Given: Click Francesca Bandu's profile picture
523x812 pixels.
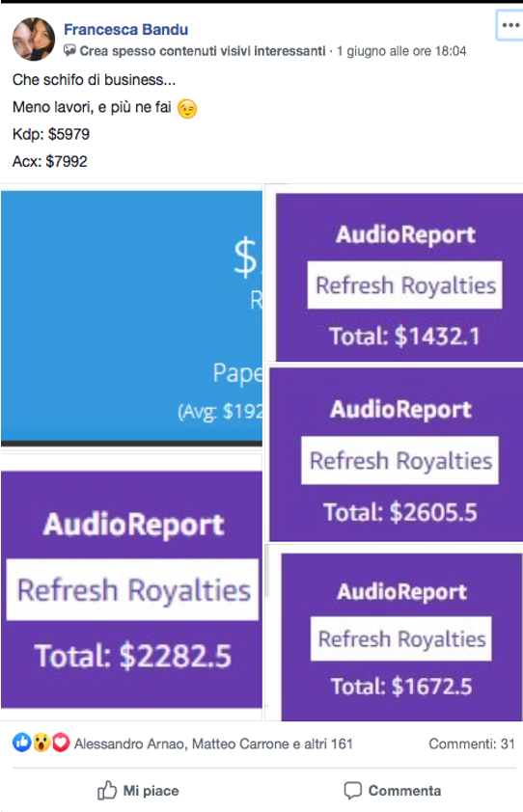Looking at the screenshot, I should (34, 40).
